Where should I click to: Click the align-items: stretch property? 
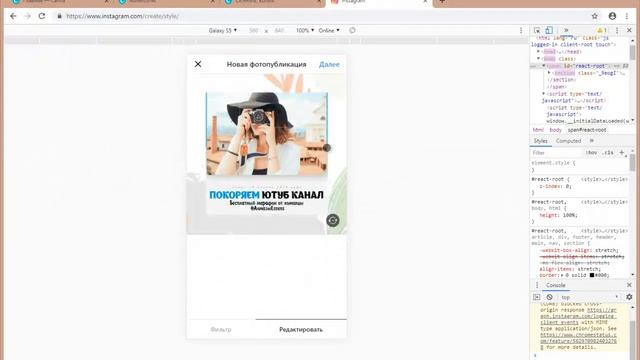coord(570,269)
